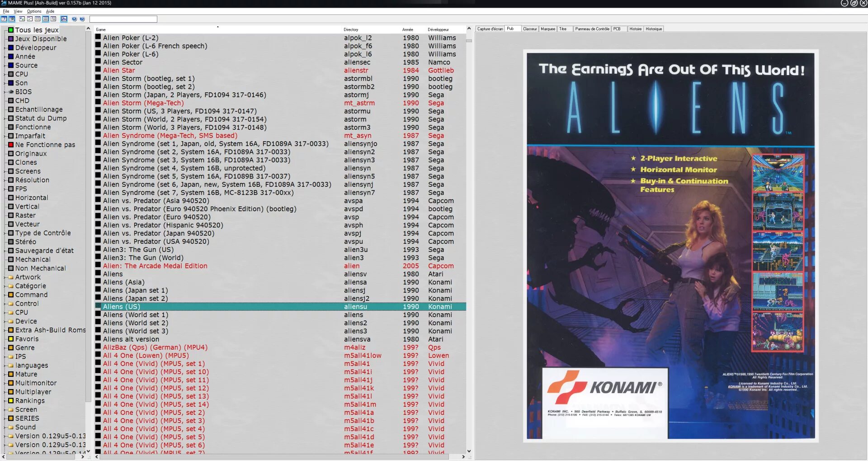Click the Clones folder icon
This screenshot has width=868, height=461.
(11, 162)
